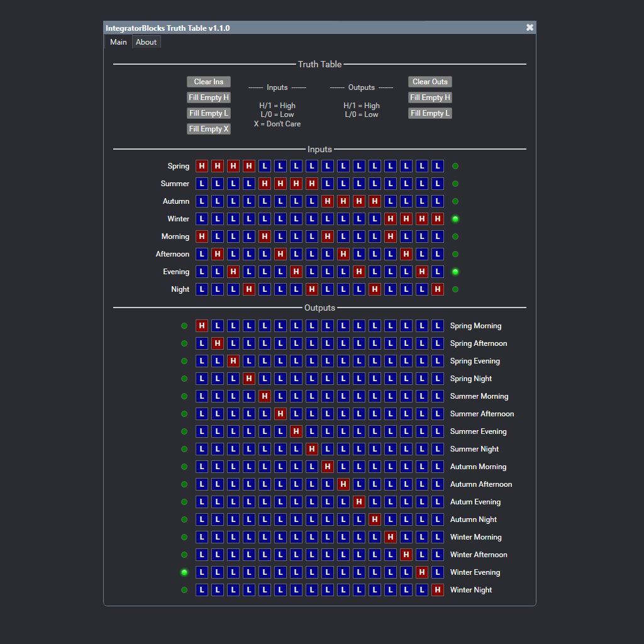644x644 pixels.
Task: Click Fill Empty H for outputs
Action: (x=430, y=97)
